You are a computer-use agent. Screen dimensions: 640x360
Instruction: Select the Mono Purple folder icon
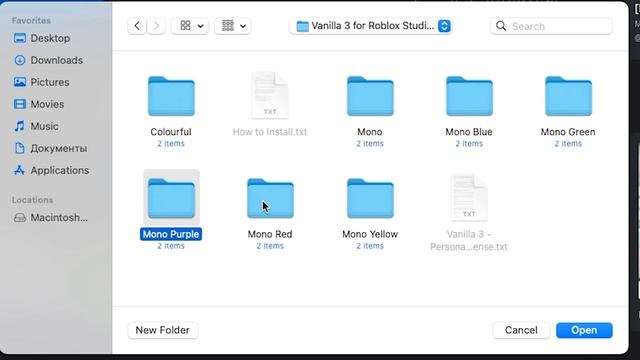coord(171,198)
